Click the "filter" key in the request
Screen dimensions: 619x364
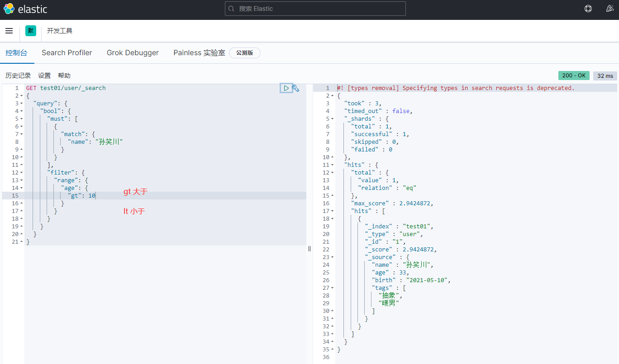(61, 173)
